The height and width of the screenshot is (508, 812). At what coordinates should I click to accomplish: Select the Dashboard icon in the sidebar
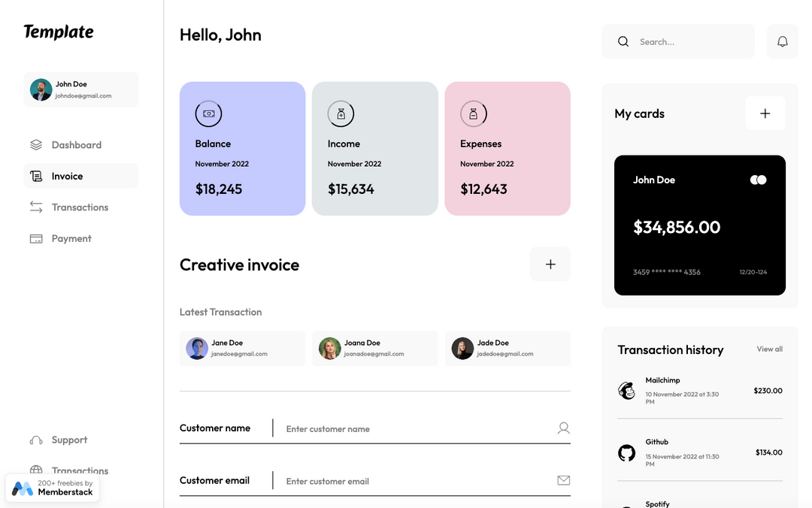pyautogui.click(x=36, y=144)
